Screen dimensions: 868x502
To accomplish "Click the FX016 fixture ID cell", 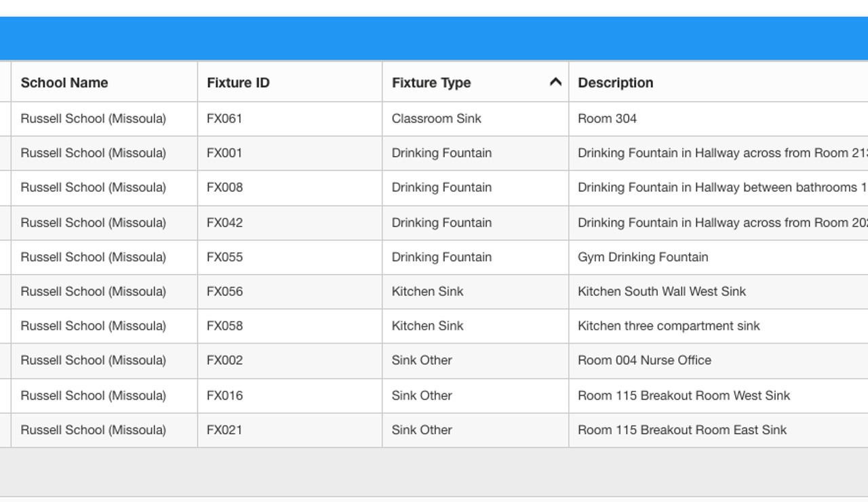I will pyautogui.click(x=224, y=395).
